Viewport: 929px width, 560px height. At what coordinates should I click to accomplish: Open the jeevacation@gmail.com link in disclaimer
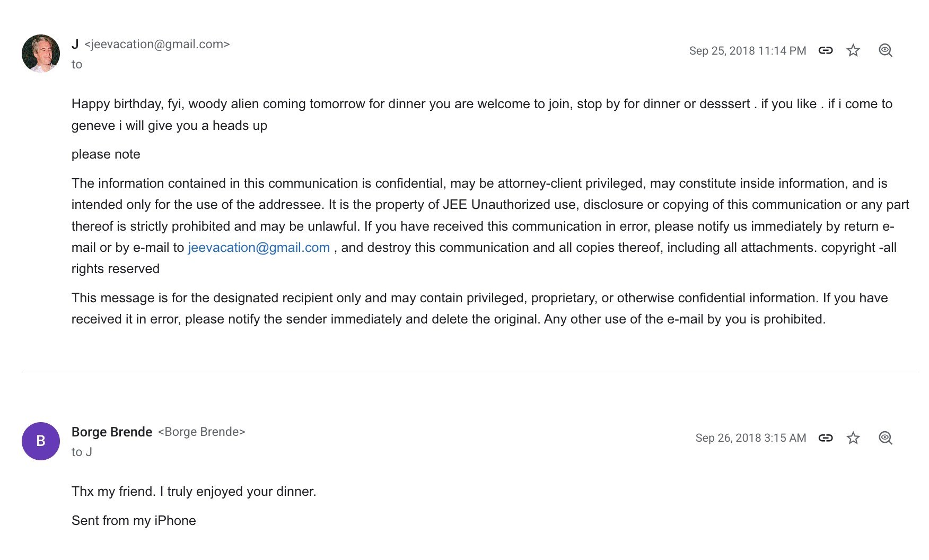click(259, 248)
